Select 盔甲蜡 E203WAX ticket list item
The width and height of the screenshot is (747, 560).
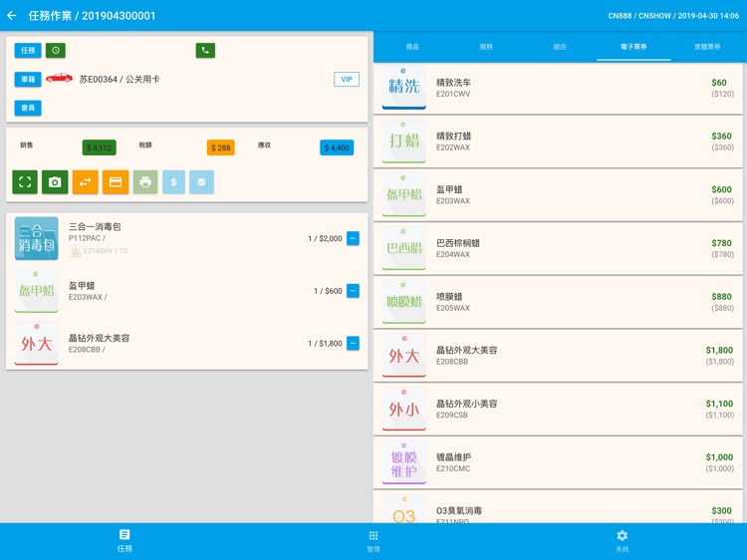click(x=559, y=195)
